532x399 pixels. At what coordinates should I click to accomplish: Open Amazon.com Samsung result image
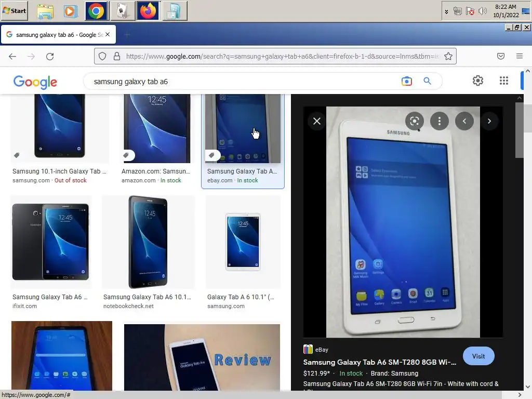pyautogui.click(x=157, y=128)
